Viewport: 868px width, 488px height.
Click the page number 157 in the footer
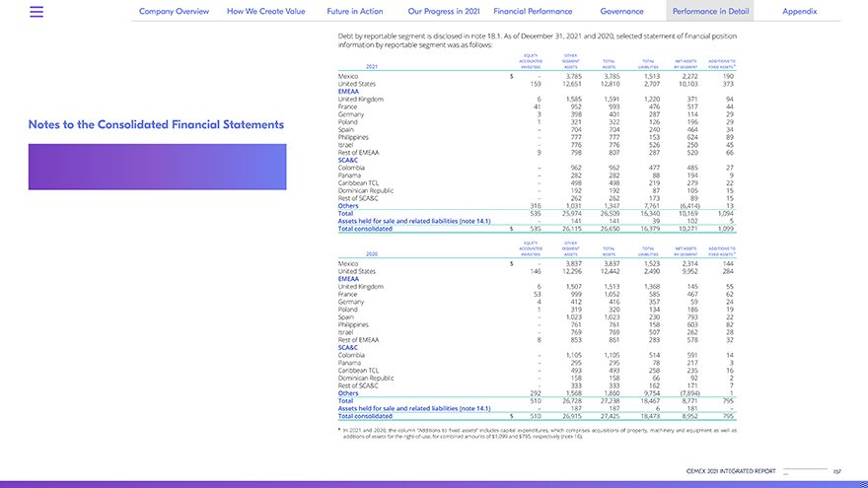click(836, 471)
